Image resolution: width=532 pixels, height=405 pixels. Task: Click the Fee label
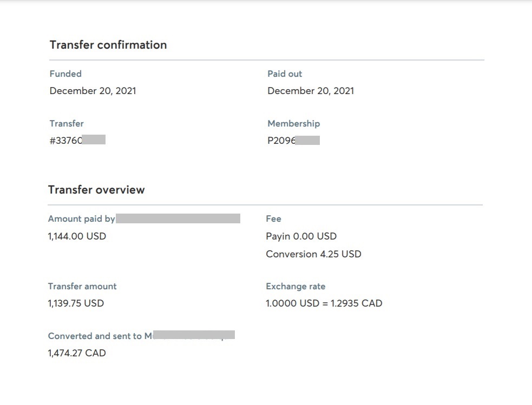[x=273, y=219]
